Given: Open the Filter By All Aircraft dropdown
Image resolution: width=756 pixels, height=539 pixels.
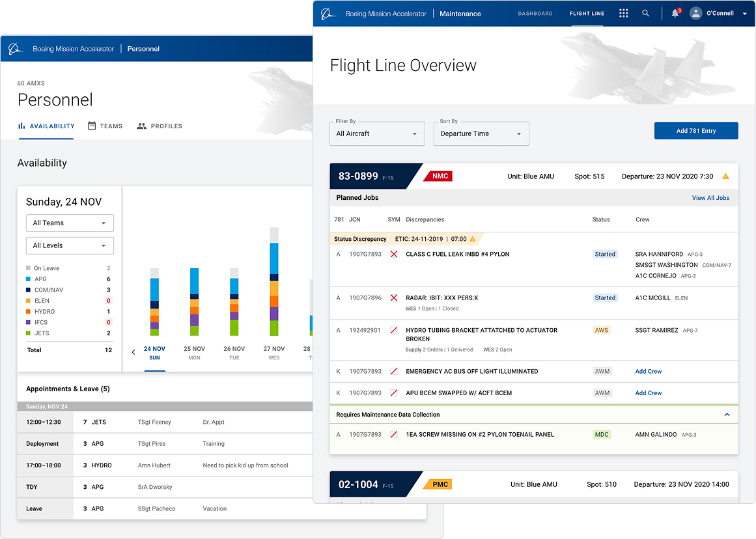Looking at the screenshot, I should click(377, 133).
